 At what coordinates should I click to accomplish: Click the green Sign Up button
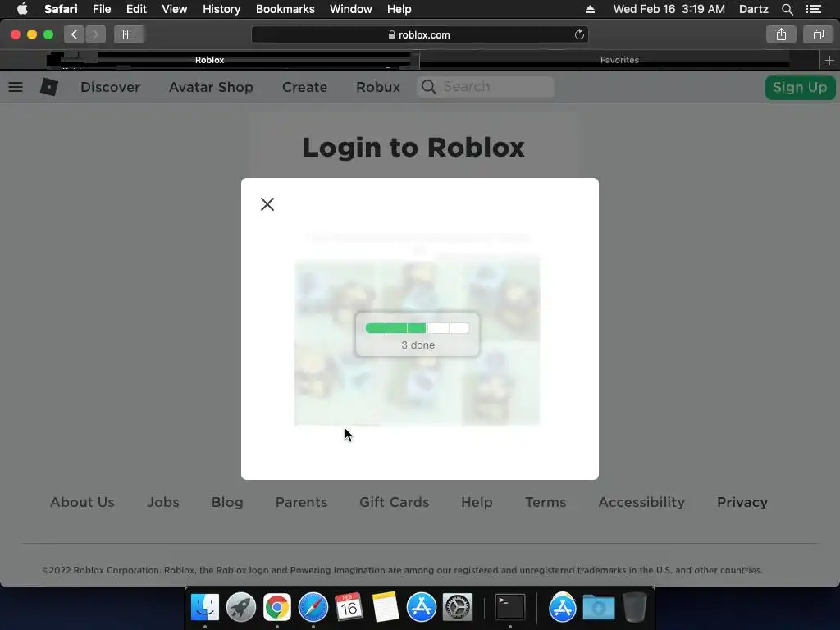click(x=800, y=87)
